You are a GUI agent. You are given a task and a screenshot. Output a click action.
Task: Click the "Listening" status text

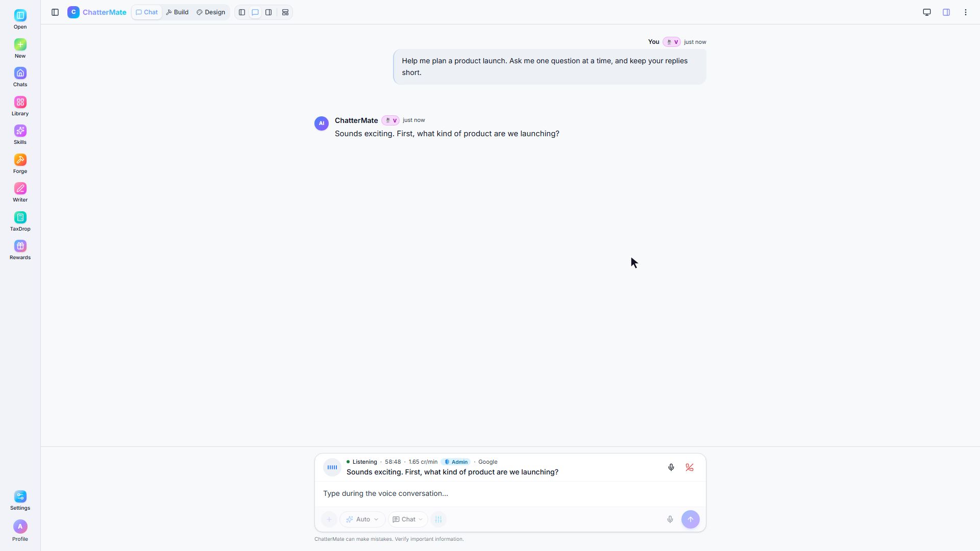(364, 462)
